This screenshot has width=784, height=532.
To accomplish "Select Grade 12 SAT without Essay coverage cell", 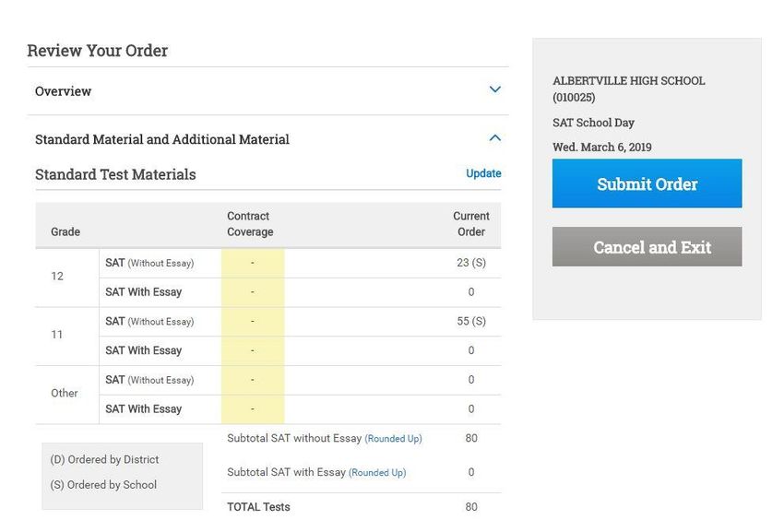I will coord(253,263).
